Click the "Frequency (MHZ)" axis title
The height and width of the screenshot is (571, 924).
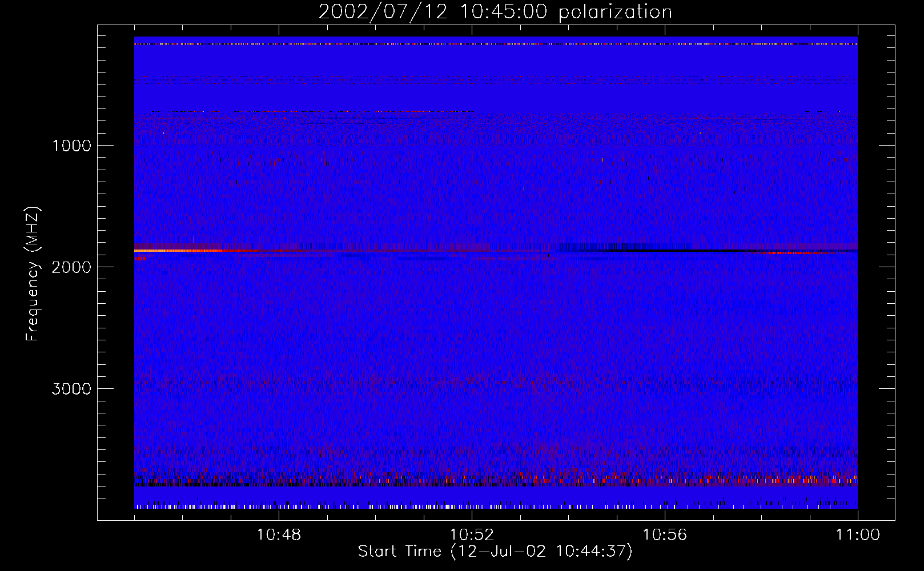pyautogui.click(x=33, y=274)
